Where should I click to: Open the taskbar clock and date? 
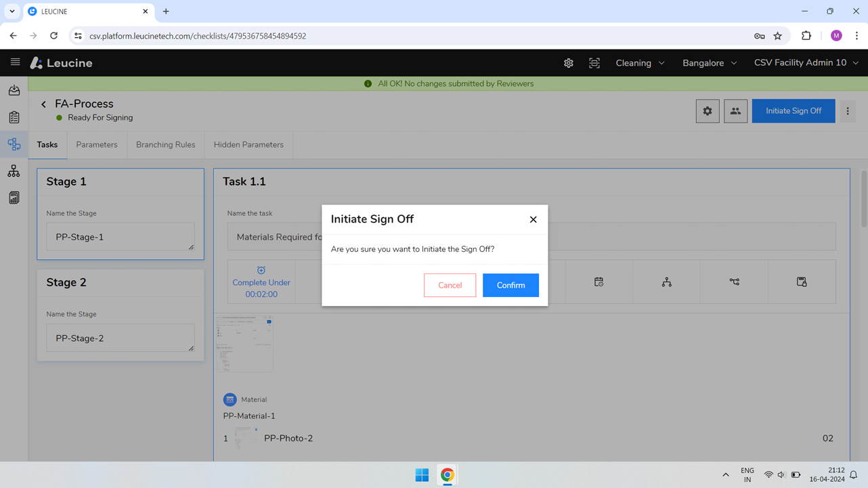[x=827, y=475]
